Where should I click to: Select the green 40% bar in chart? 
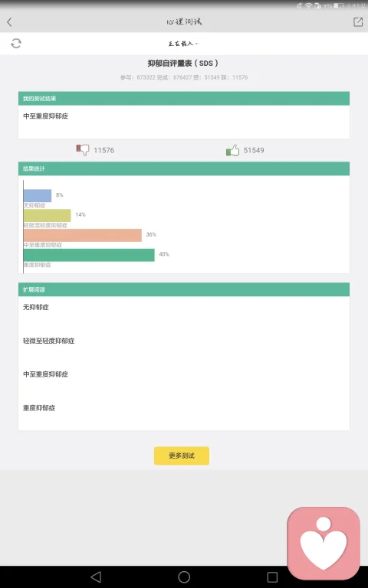pos(89,255)
